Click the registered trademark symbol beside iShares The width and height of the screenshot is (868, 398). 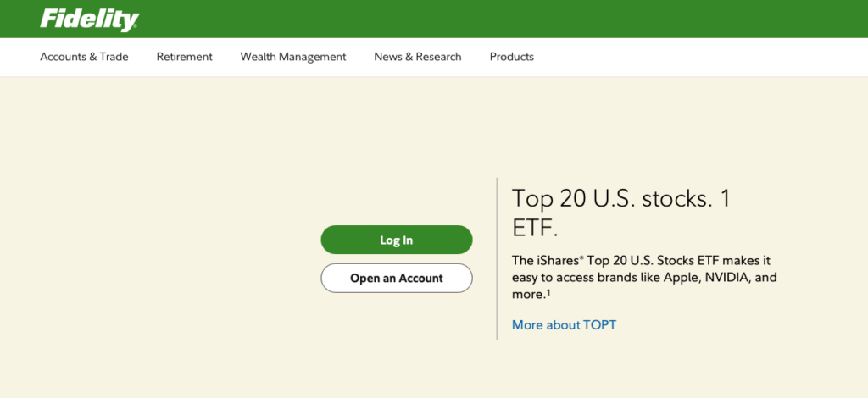tap(582, 257)
